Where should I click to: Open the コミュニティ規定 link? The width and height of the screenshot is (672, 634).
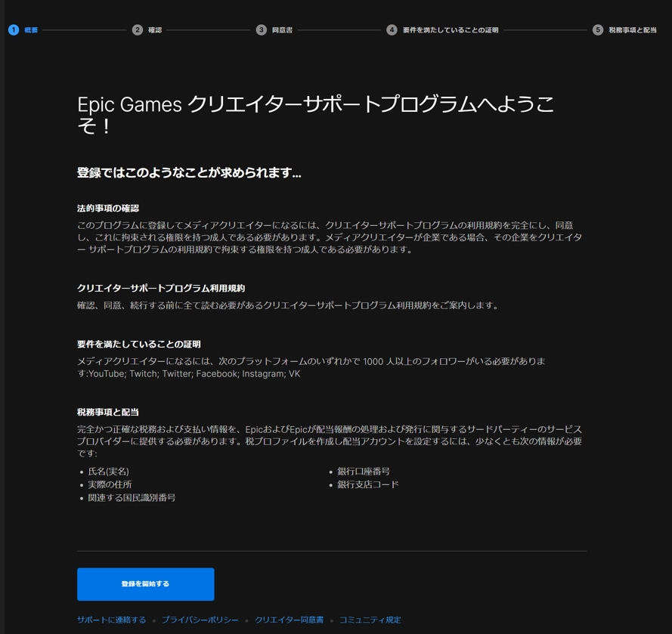(370, 620)
